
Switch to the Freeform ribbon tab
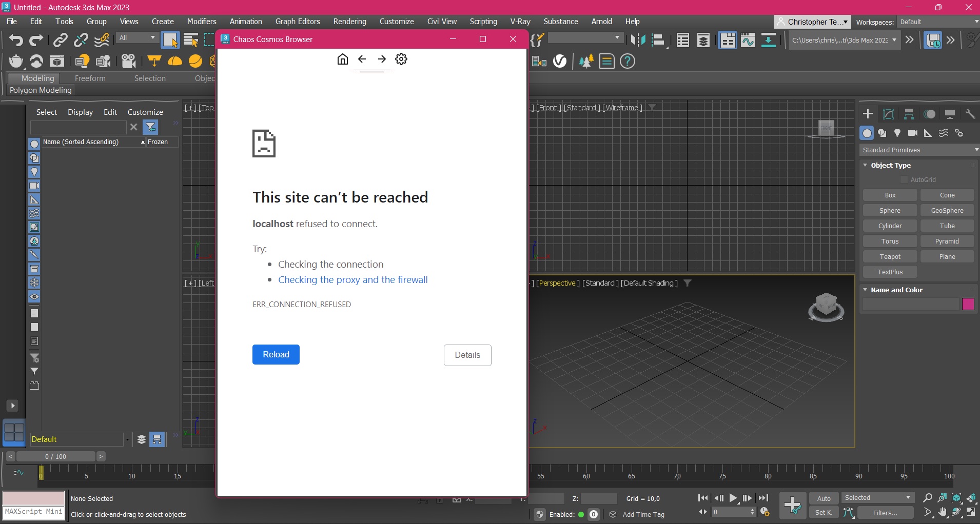click(x=90, y=78)
